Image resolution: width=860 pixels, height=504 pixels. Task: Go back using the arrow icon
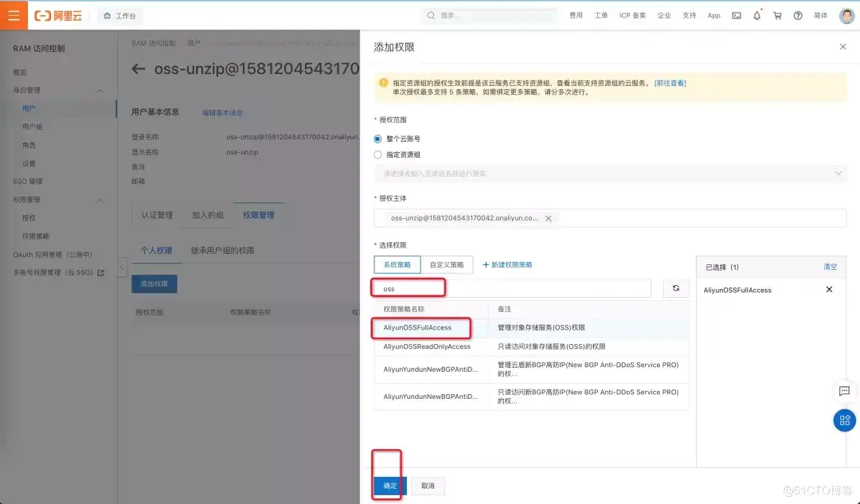(139, 69)
